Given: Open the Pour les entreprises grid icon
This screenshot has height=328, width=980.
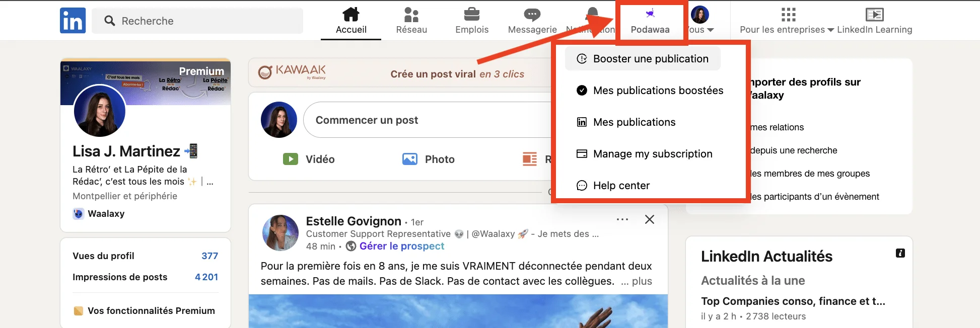Looking at the screenshot, I should (788, 15).
